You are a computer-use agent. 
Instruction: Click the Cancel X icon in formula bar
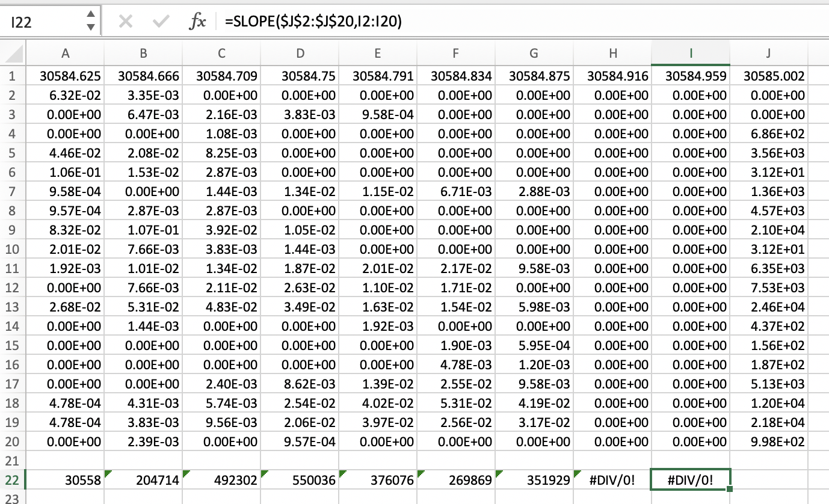(x=125, y=22)
